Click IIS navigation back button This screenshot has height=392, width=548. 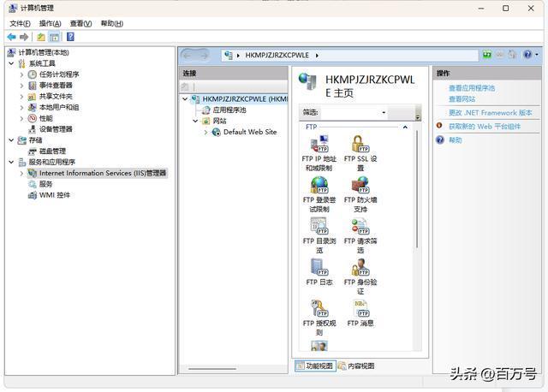click(188, 55)
